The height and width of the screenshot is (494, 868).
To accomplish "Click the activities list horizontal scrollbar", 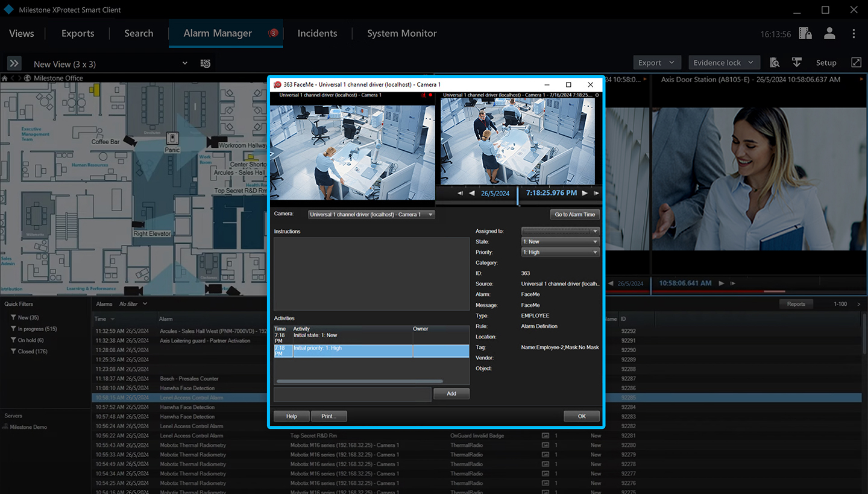I will coord(359,381).
